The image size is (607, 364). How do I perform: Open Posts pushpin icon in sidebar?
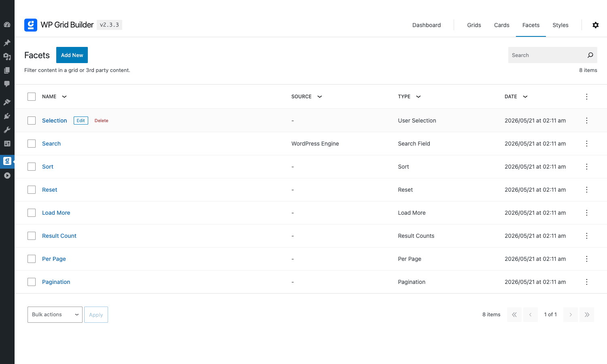coord(7,43)
